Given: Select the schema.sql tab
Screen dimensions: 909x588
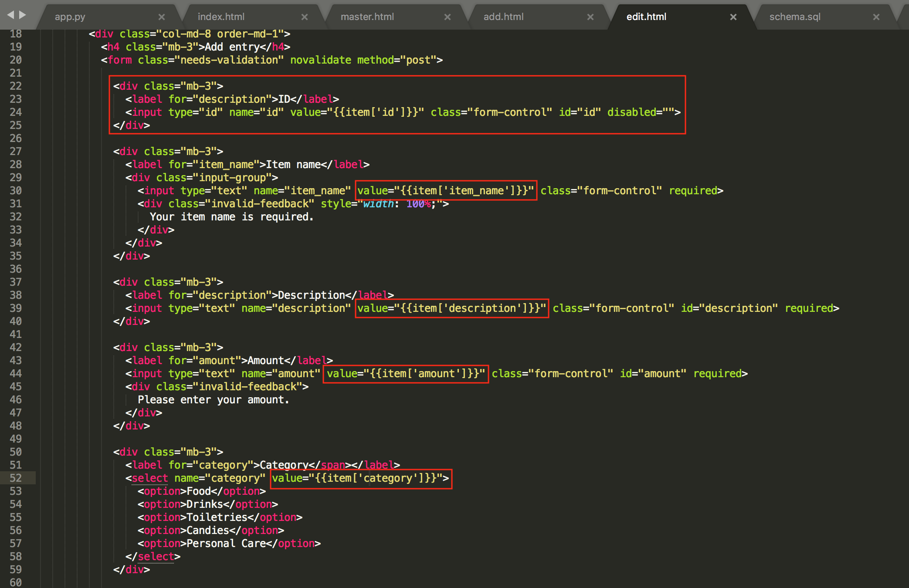Looking at the screenshot, I should click(794, 17).
